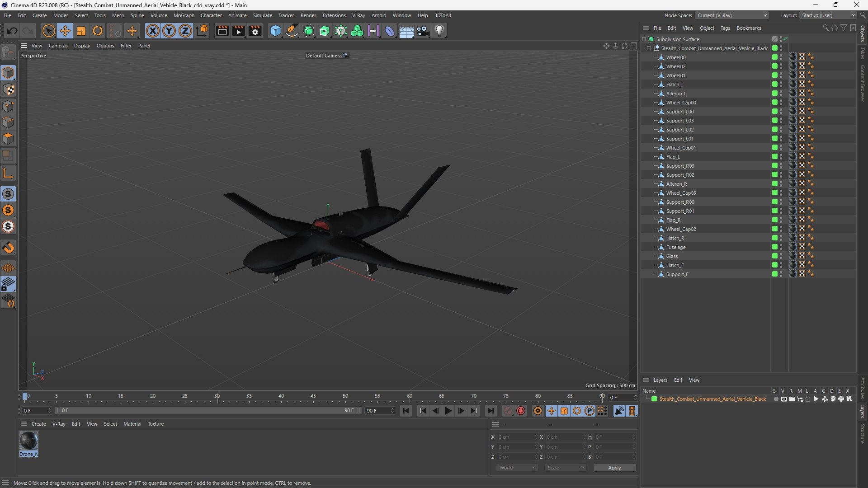Toggle X axis lock
The width and height of the screenshot is (868, 488).
coord(153,31)
